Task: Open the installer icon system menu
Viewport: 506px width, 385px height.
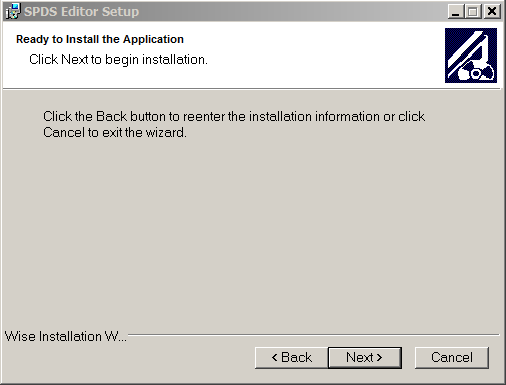Action: [13, 11]
